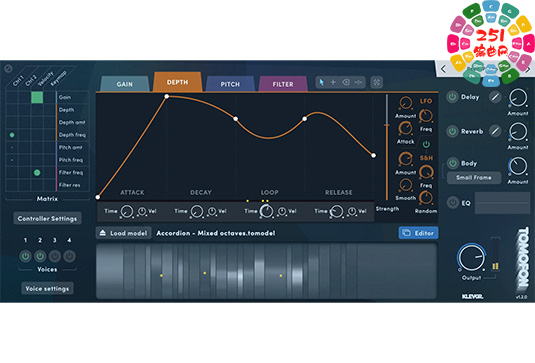The height and width of the screenshot is (363, 535).
Task: Click the Release Vel knob
Action: point(352,211)
